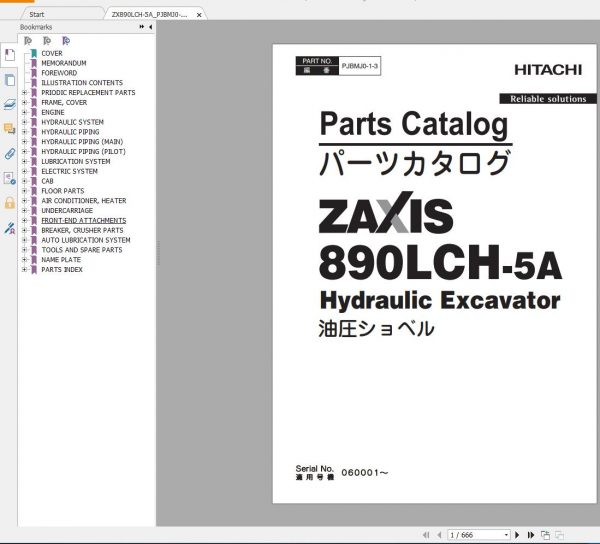Click the PARTS INDEX bookmark label

click(62, 269)
